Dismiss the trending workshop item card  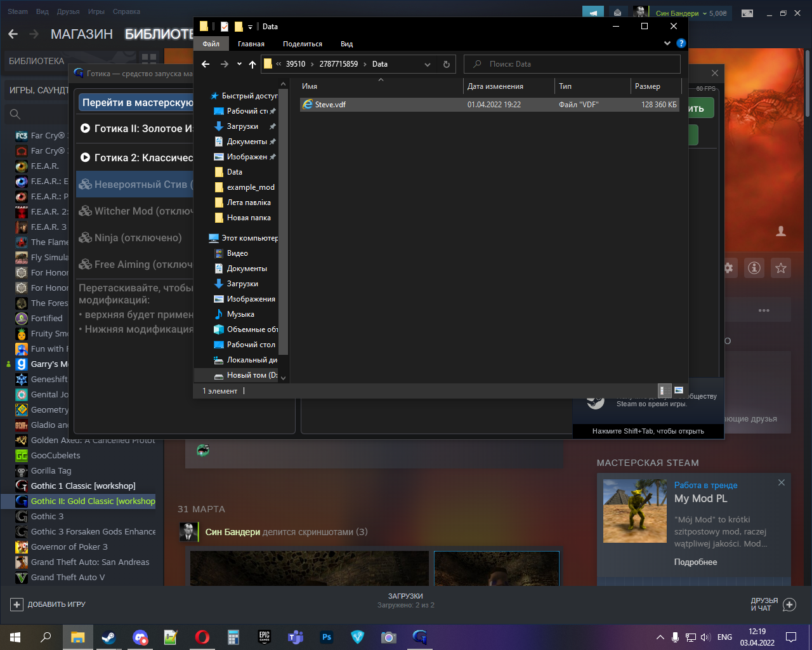782,482
